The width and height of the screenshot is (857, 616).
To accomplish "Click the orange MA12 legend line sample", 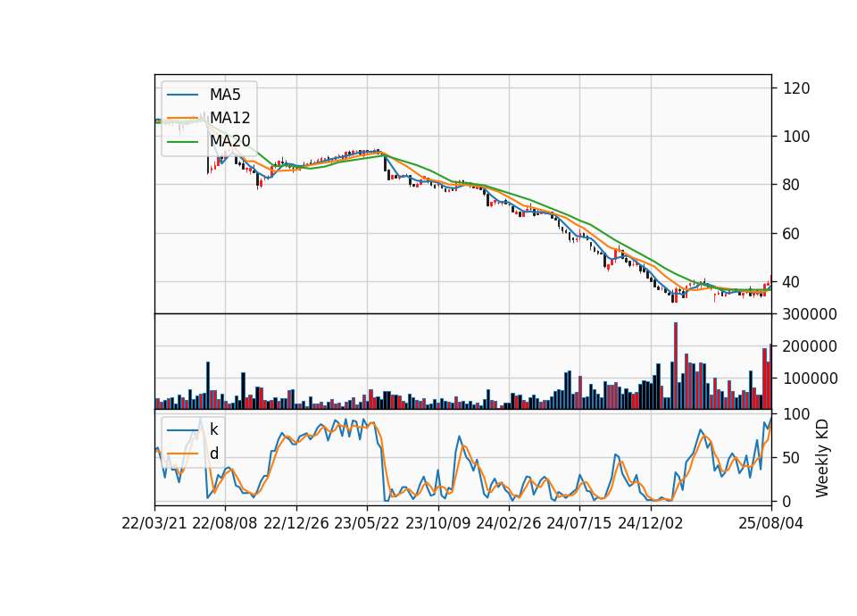I will tap(182, 118).
